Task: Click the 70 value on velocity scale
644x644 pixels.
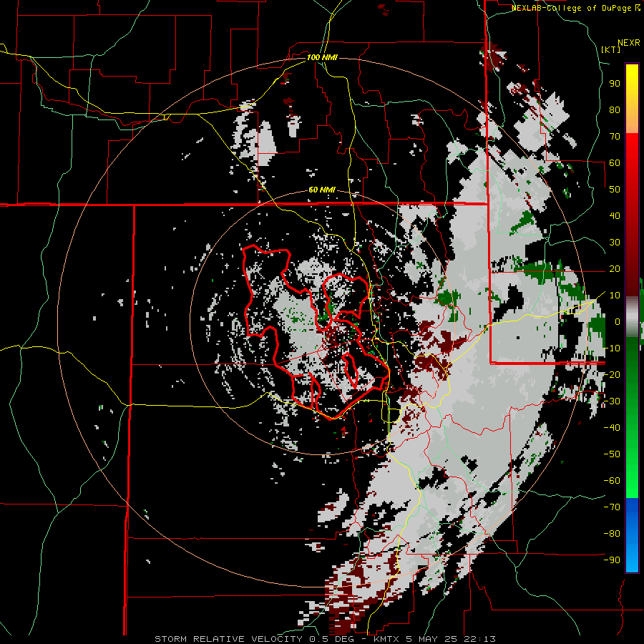Action: point(615,137)
